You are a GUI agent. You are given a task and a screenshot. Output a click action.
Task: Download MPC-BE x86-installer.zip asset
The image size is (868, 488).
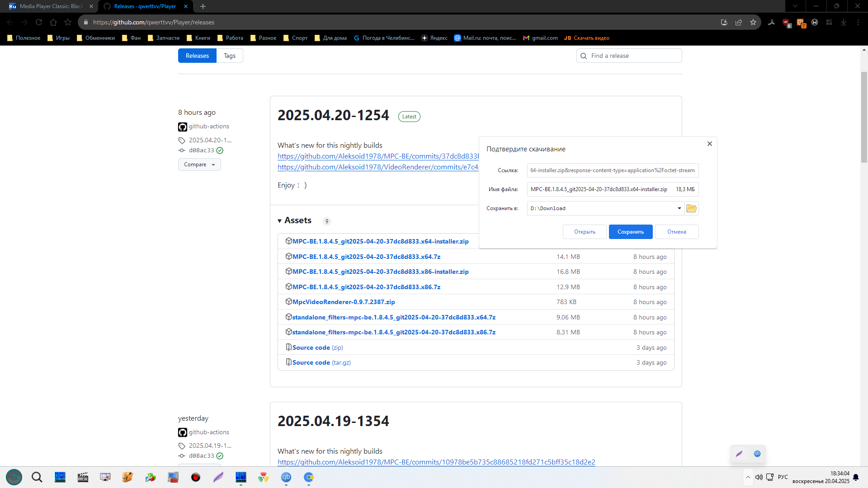[380, 272]
